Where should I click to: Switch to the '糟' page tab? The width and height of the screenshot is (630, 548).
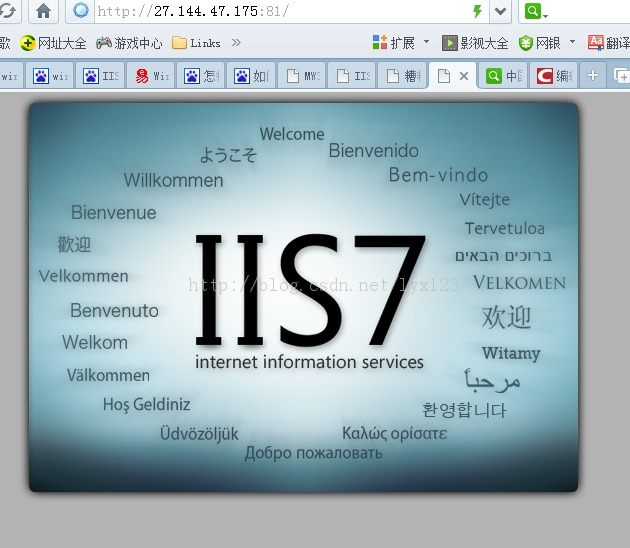pos(402,76)
